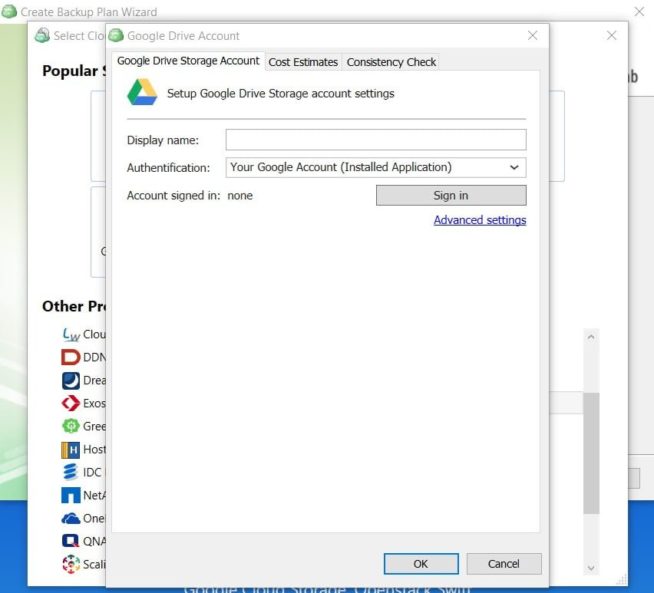The image size is (654, 593).
Task: Focus the Display name input field
Action: tap(376, 140)
